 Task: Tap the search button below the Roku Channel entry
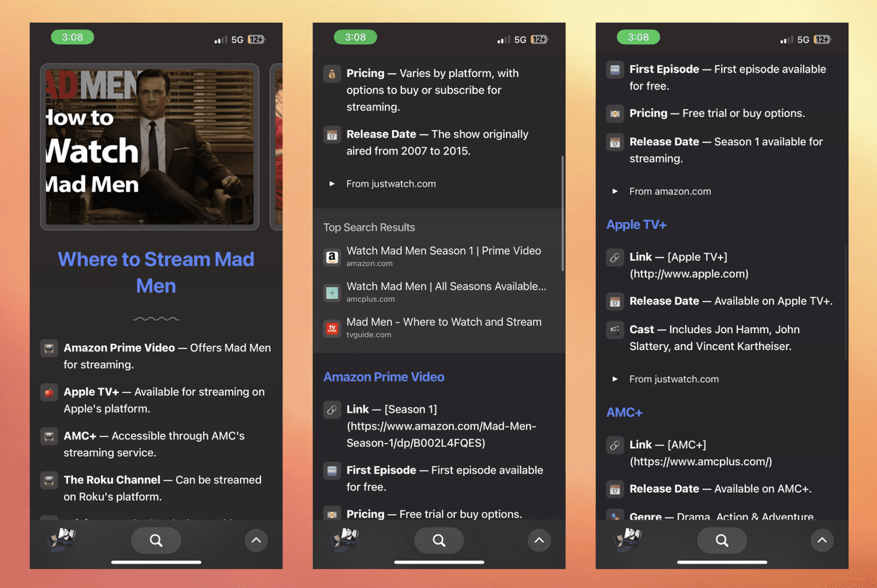pyautogui.click(x=156, y=540)
